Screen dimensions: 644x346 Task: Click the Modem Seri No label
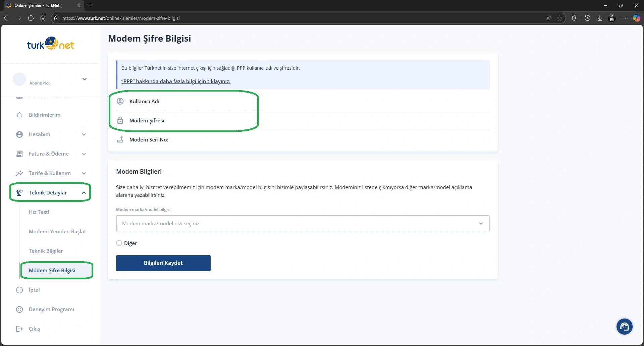tap(149, 140)
